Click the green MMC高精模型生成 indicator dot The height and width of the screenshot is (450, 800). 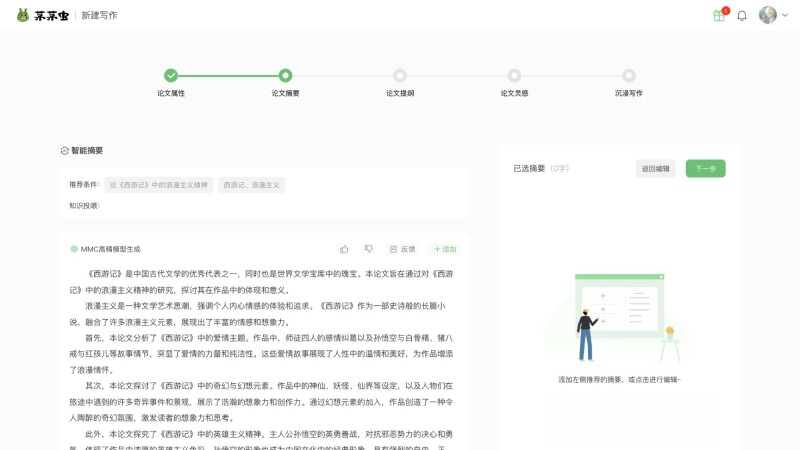coord(74,249)
